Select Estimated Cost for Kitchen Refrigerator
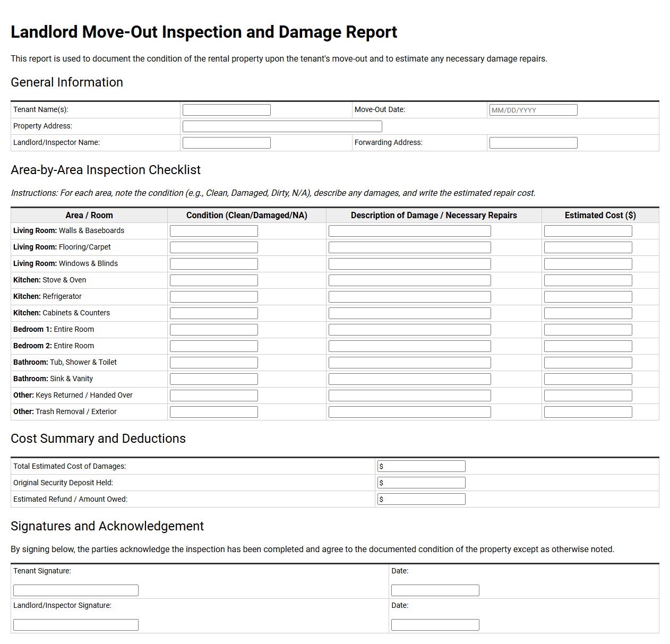The image size is (670, 644). 588,297
